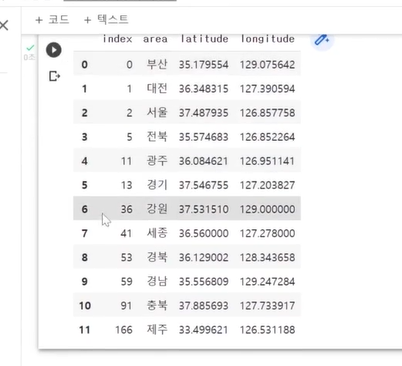The width and height of the screenshot is (402, 366).
Task: Click longitude value 129.247284
Action: coord(267,282)
